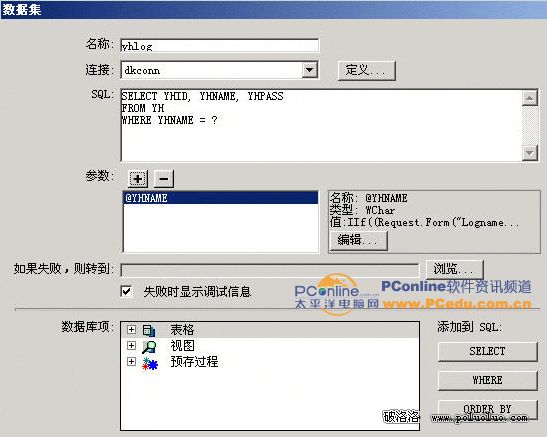Click inside the SQL query text area
Screen dimensions: 547x437
(321, 126)
